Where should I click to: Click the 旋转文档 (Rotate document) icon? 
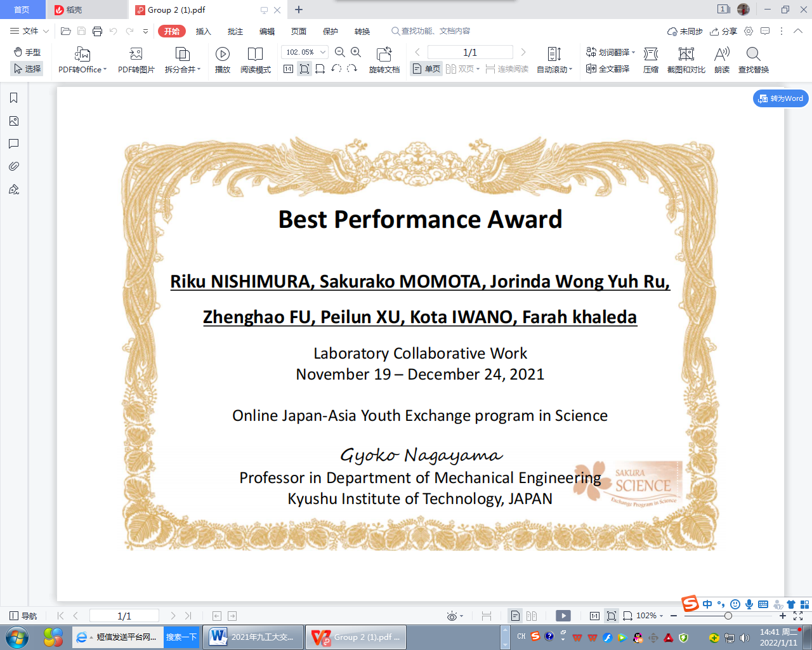384,55
